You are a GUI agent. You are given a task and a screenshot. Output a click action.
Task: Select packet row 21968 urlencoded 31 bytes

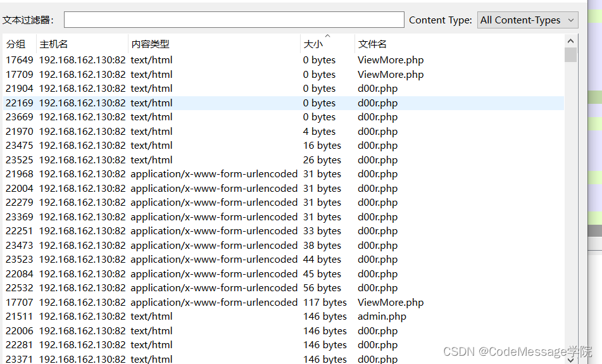[284, 174]
